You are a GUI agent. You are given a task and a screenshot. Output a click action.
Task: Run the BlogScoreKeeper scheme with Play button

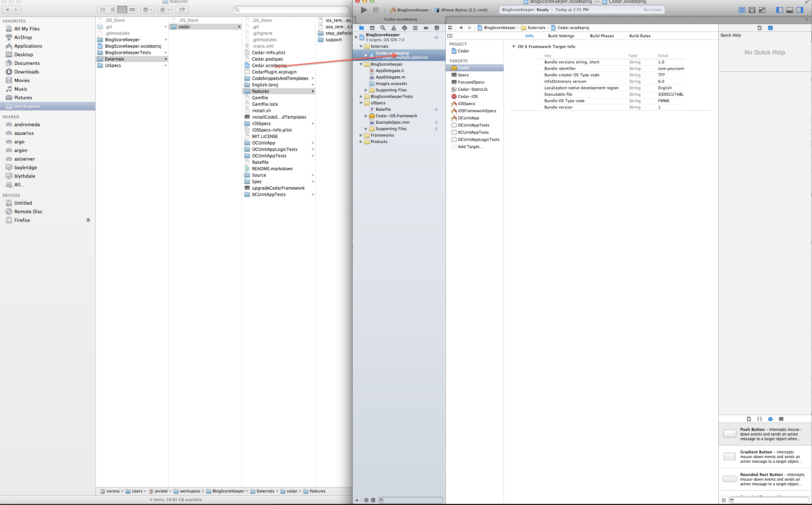364,10
